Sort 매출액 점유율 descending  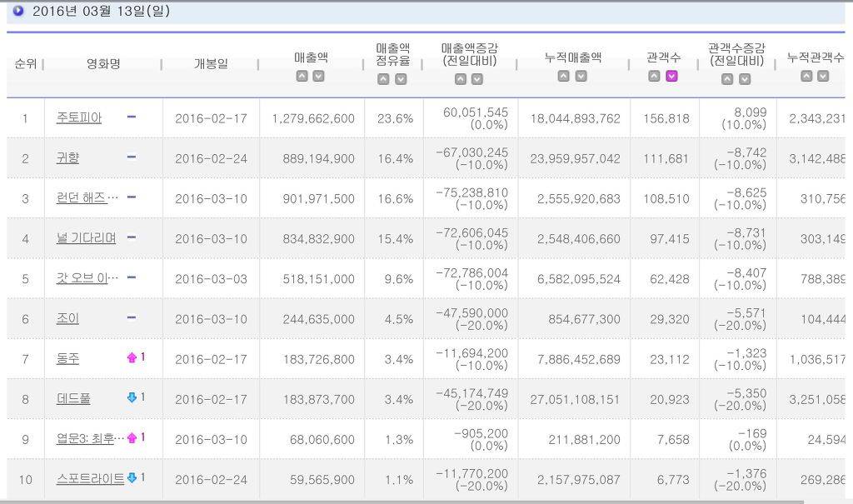(x=401, y=79)
